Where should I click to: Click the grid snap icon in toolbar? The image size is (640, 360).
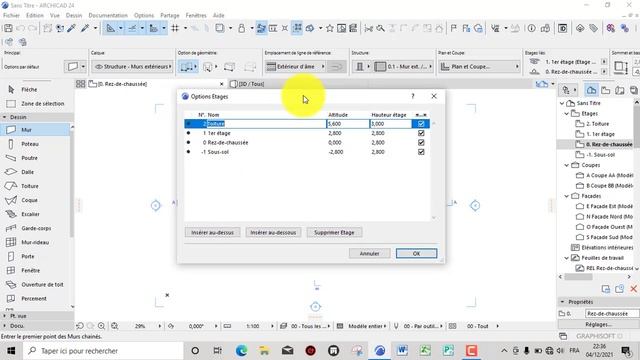[175, 28]
